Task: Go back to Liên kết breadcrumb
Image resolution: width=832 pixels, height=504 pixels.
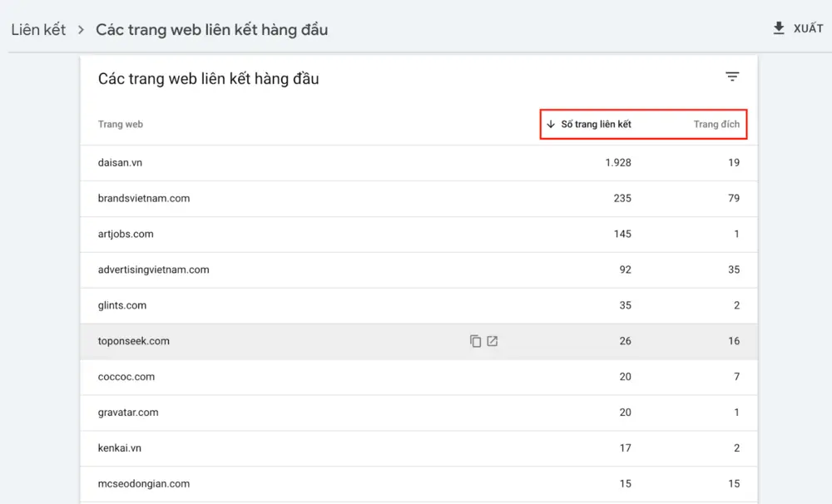Action: (38, 30)
